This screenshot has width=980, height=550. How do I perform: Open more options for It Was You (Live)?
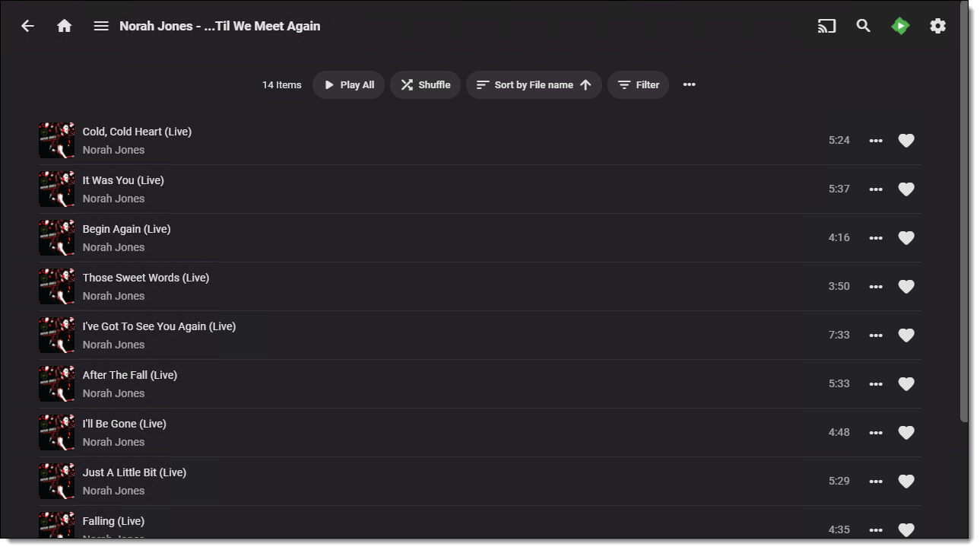tap(876, 189)
